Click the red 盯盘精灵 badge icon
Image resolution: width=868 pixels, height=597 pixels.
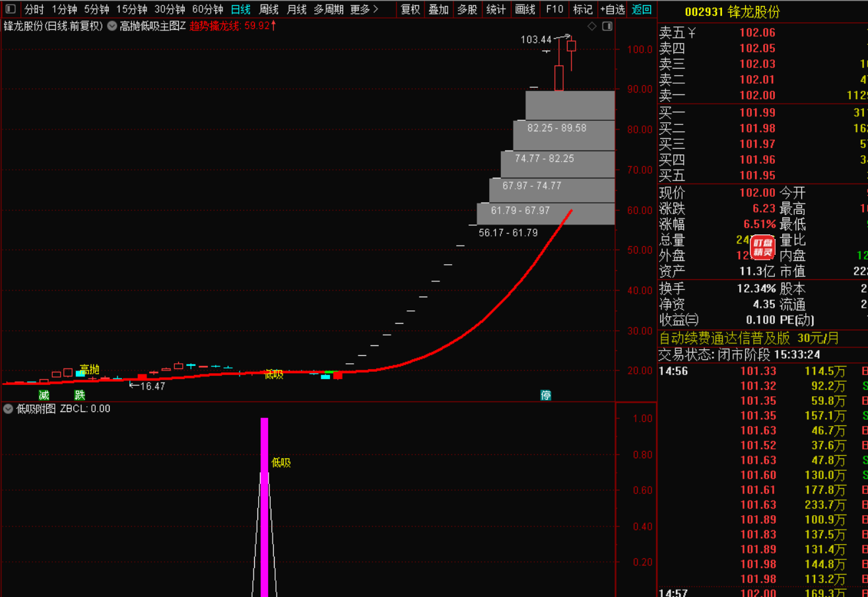tap(763, 246)
